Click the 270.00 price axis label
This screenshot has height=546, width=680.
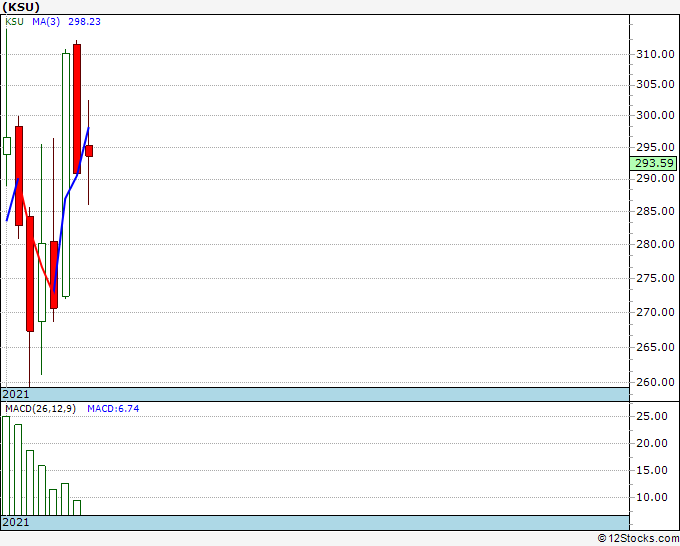click(655, 312)
